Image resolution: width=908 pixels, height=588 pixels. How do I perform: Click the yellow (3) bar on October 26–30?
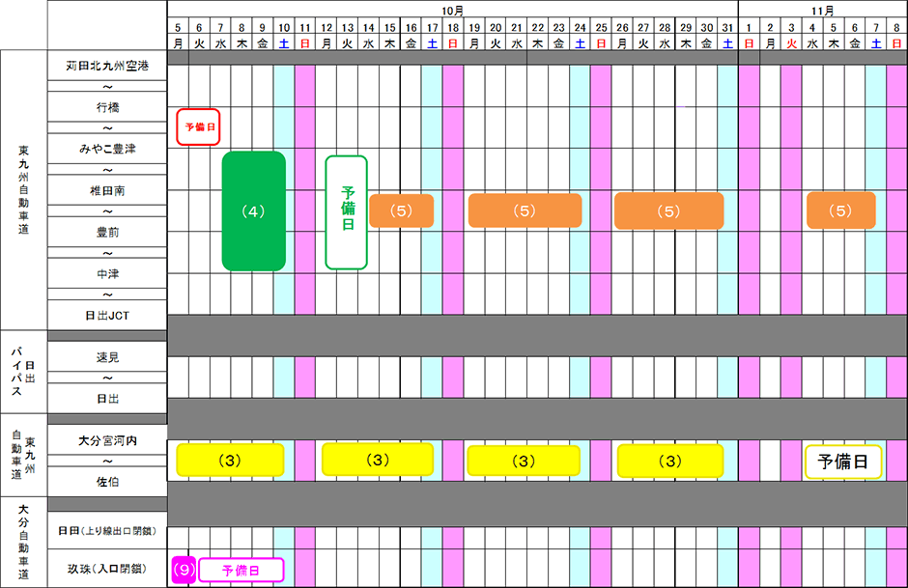pyautogui.click(x=670, y=461)
